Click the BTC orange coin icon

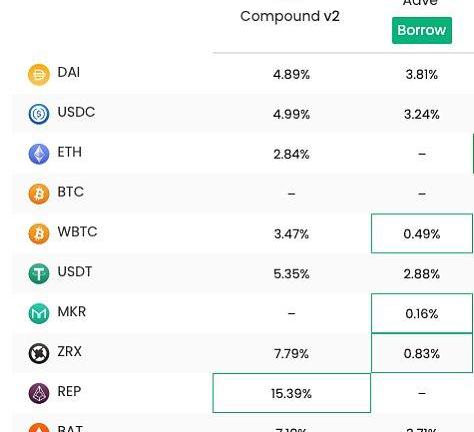[x=39, y=194]
